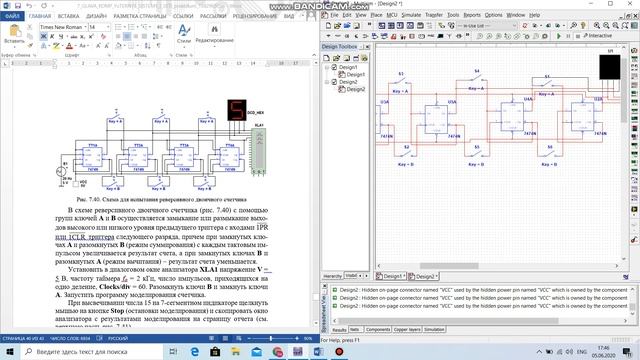
Task: Click the zoom in plus in Word status bar
Action: (297, 338)
